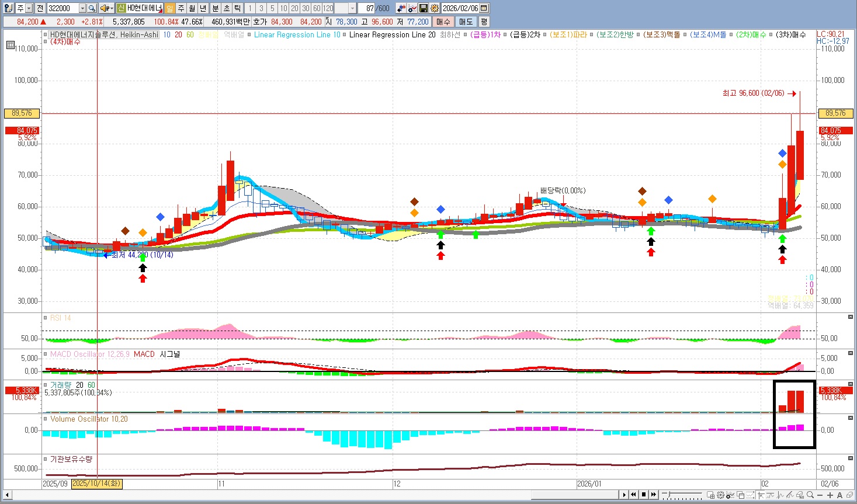Image resolution: width=857 pixels, height=504 pixels.
Task: Select the crosshair cursor tool
Action: pyautogui.click(x=761, y=495)
